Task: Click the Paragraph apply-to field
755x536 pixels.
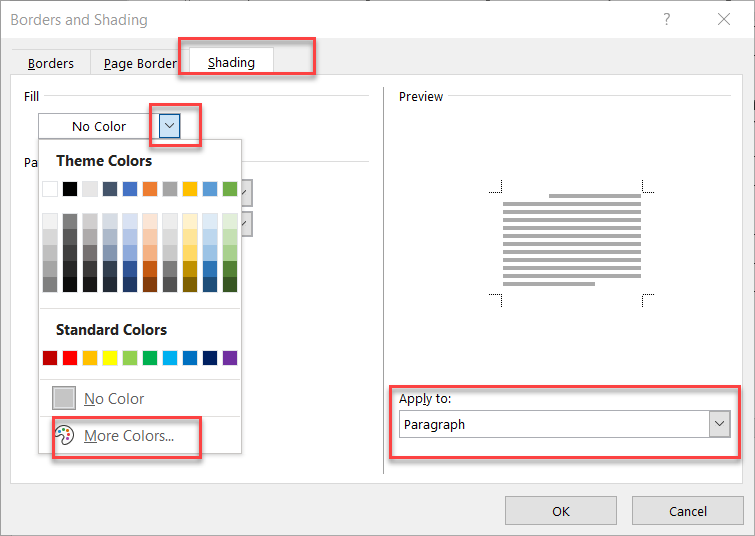Action: 554,424
